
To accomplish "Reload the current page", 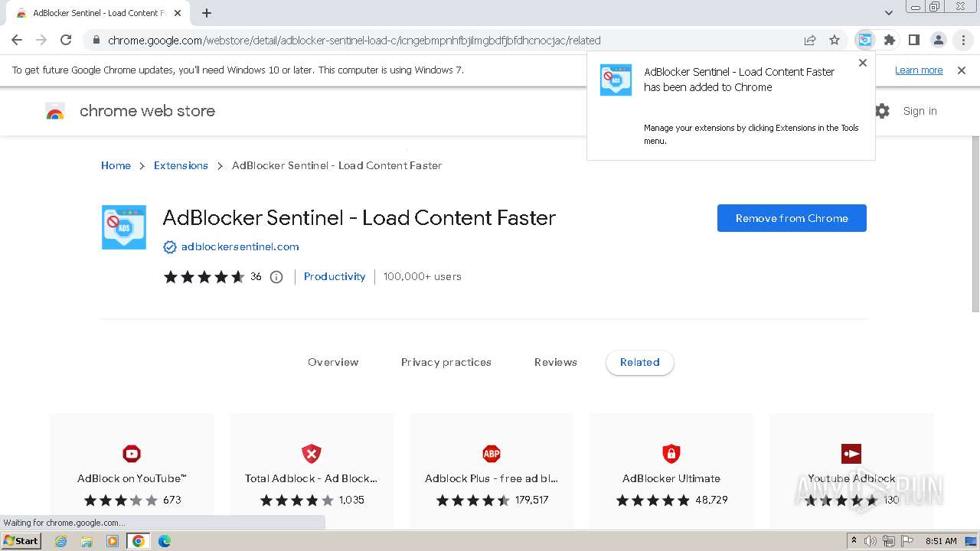I will click(x=66, y=41).
